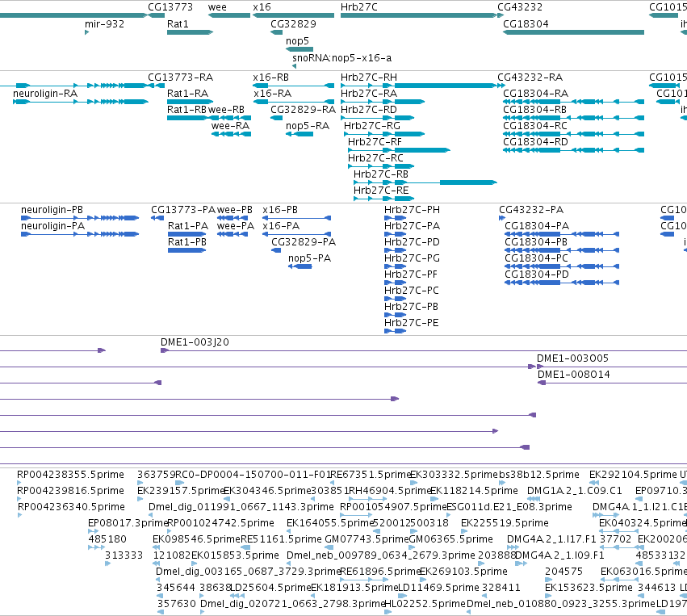Select the "Dmel_dig_011991_0667_1143.3prime" label
The image size is (687, 616).
241,507
